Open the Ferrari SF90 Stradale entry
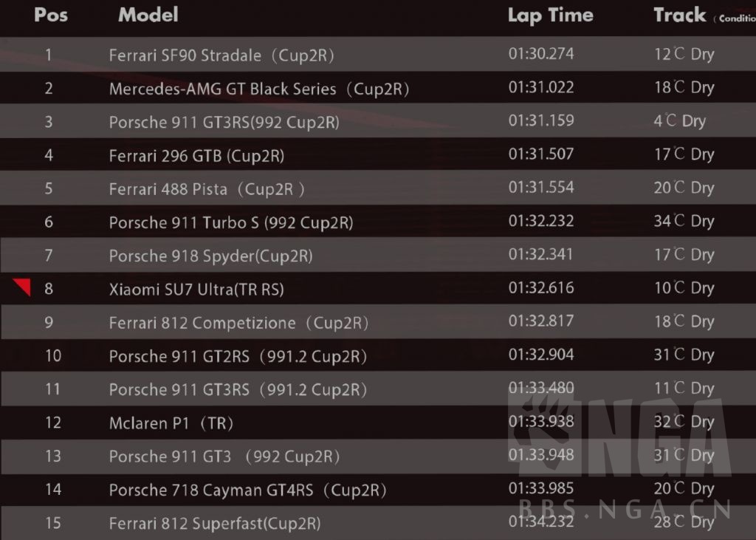 pyautogui.click(x=222, y=55)
